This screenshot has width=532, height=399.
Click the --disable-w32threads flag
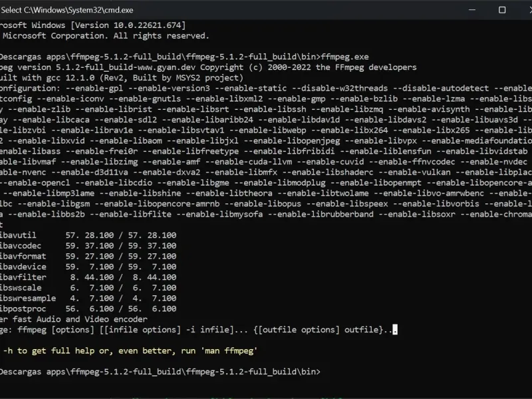pyautogui.click(x=339, y=88)
